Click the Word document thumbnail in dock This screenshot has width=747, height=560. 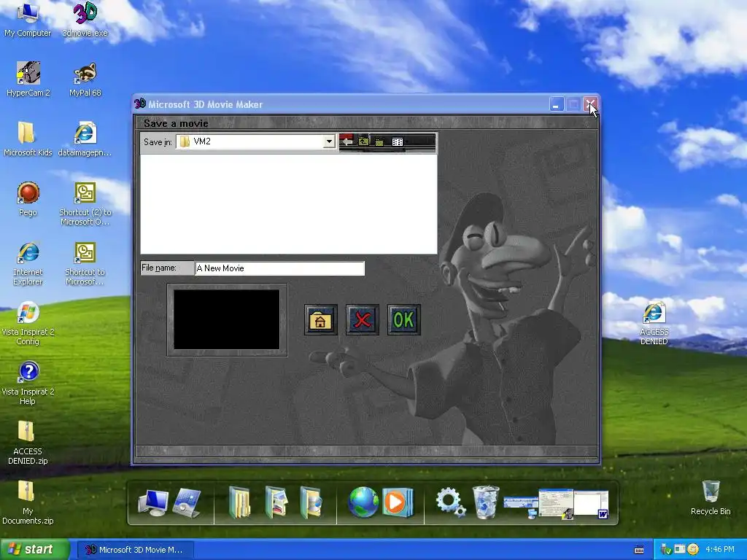click(x=591, y=505)
